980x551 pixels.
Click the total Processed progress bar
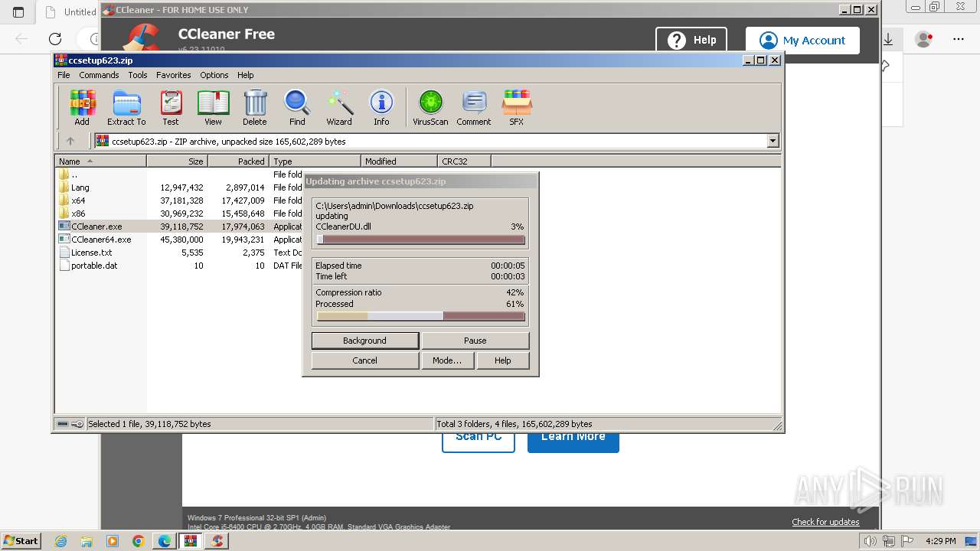click(421, 316)
